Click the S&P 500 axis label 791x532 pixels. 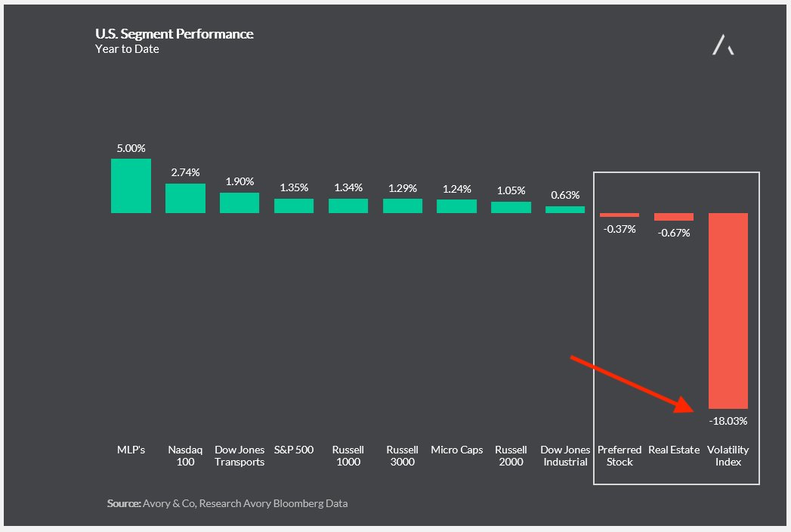294,450
